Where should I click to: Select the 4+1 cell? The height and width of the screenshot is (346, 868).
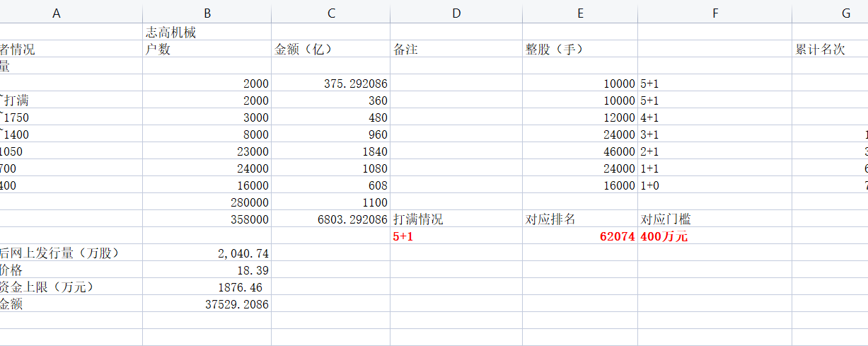(714, 117)
